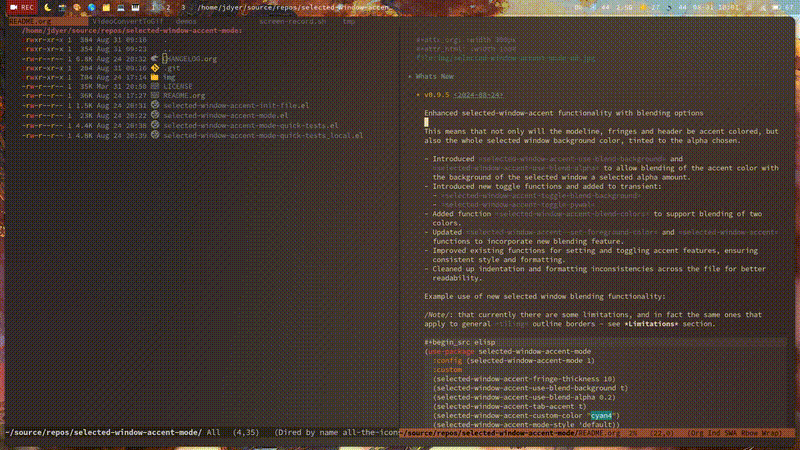Click the battery icon in system tray
Viewport: 800px width, 450px height.
point(776,8)
